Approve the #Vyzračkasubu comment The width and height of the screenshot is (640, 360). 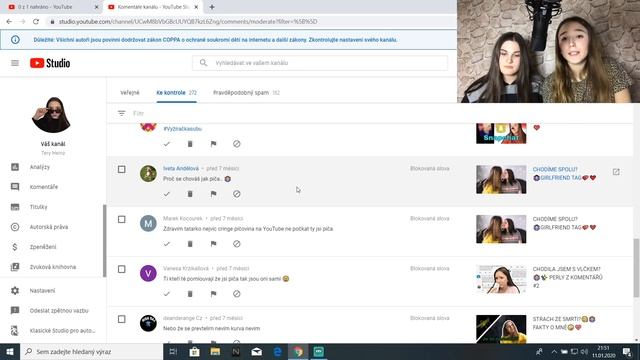click(167, 144)
